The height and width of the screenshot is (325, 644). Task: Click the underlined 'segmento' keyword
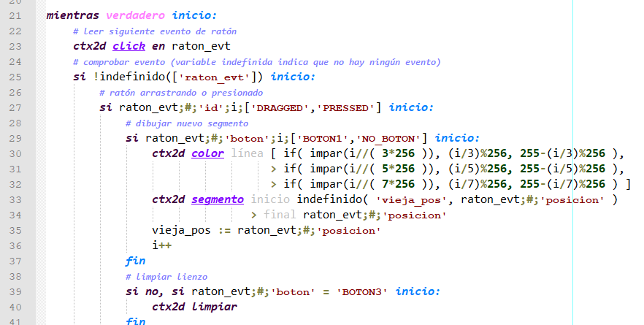[217, 199]
